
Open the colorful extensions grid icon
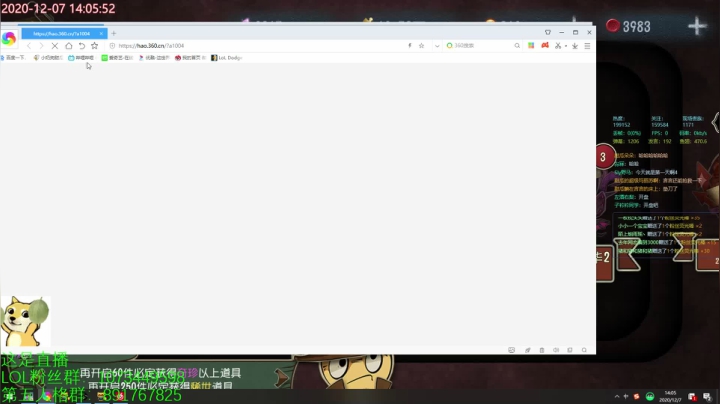click(x=531, y=45)
